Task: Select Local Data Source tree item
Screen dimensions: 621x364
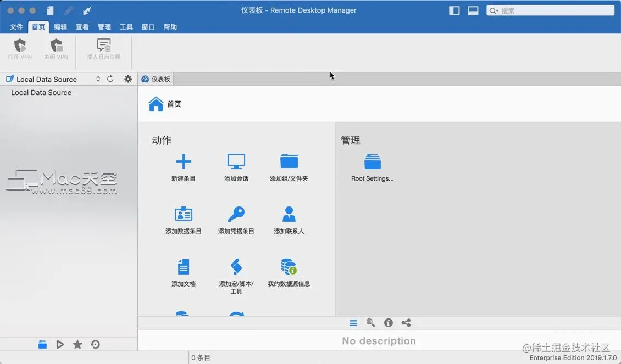Action: coord(41,93)
